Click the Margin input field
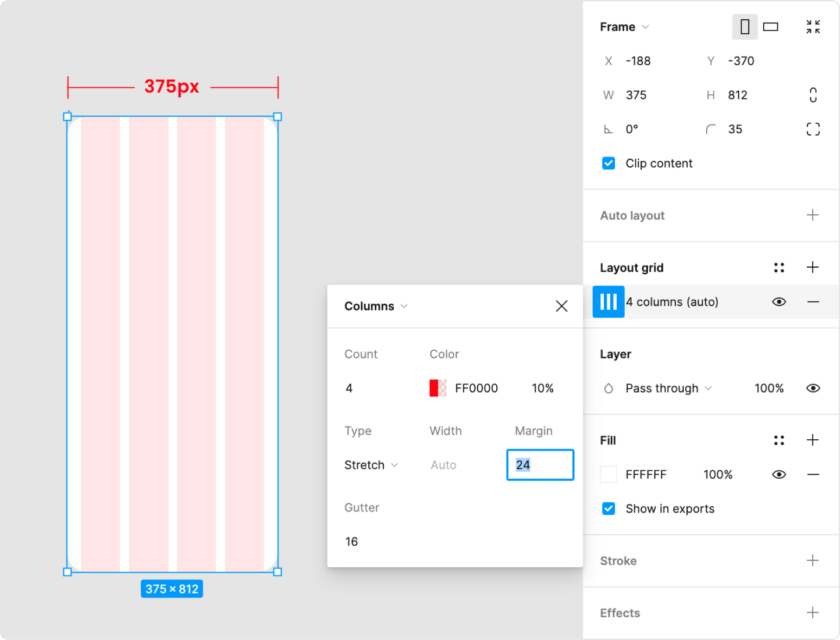The width and height of the screenshot is (840, 640). (x=540, y=465)
